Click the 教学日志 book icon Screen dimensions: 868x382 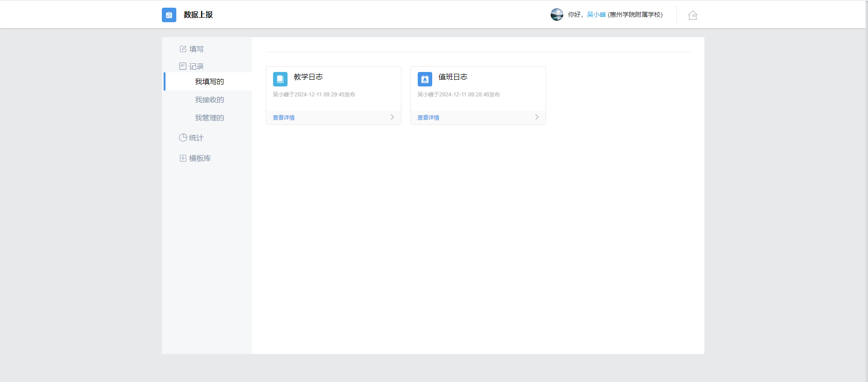coord(280,79)
